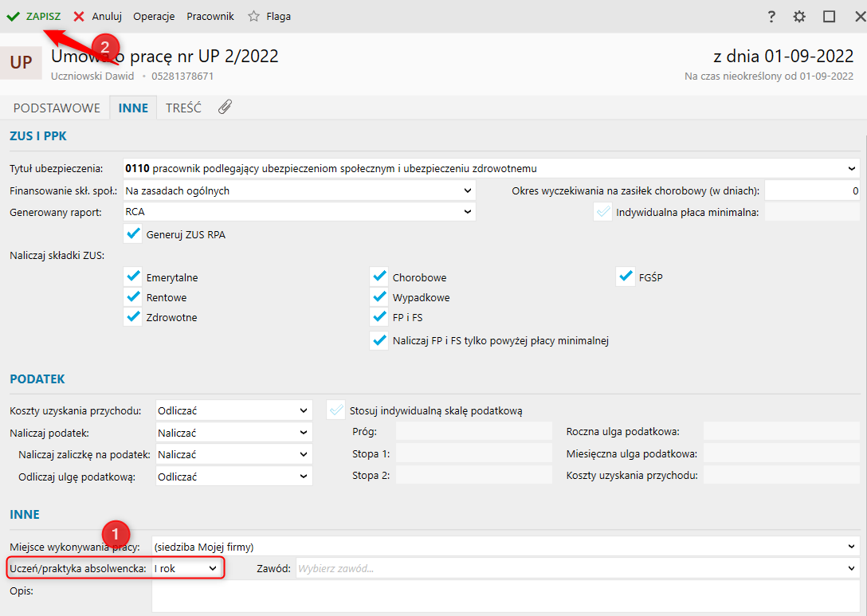The image size is (867, 616).
Task: Click the Roczna ulga podatkowa field
Action: [781, 431]
